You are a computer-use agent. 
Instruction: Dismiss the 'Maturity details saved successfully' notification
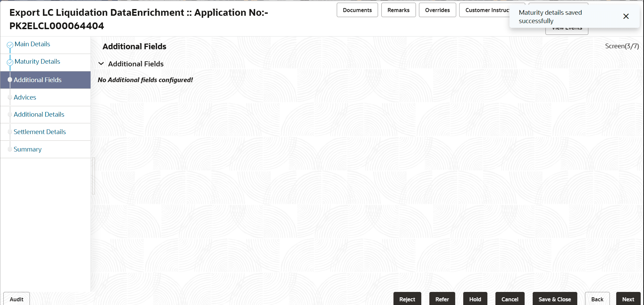click(626, 16)
